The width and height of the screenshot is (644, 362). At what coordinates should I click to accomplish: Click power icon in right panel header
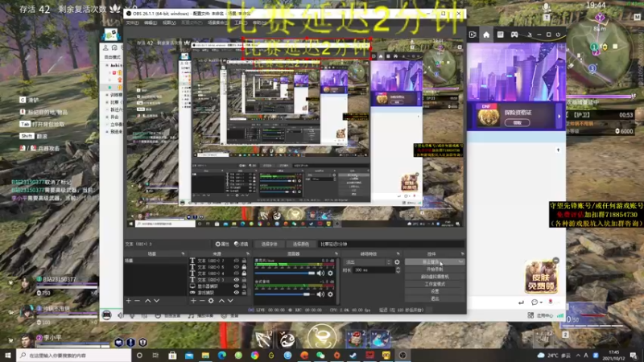coord(558,35)
